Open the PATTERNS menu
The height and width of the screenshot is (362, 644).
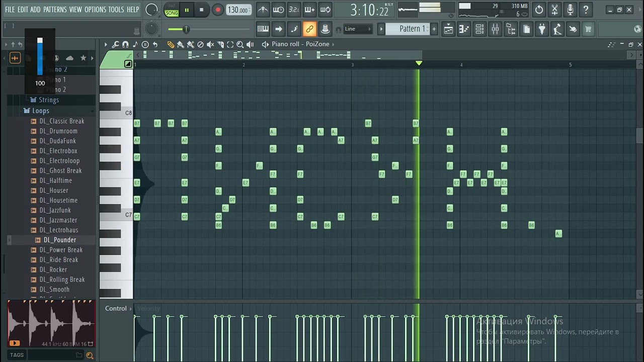55,10
